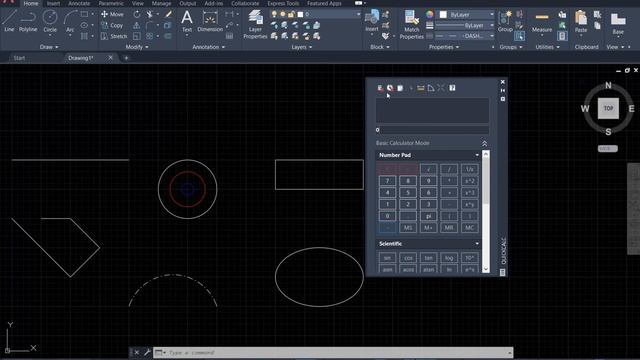
Task: Add a new drawing tab with plus
Action: pos(126,58)
